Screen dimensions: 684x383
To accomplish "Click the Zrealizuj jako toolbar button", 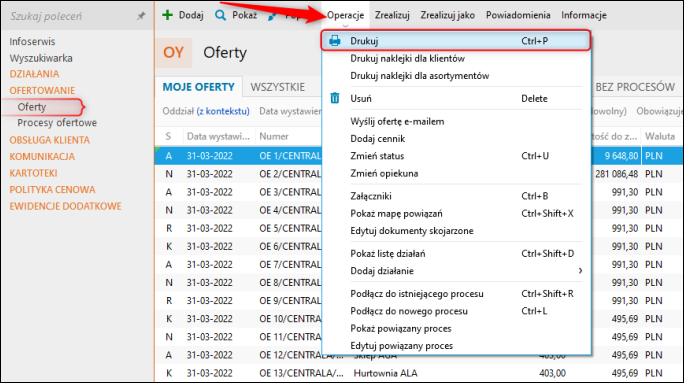I will [x=448, y=15].
